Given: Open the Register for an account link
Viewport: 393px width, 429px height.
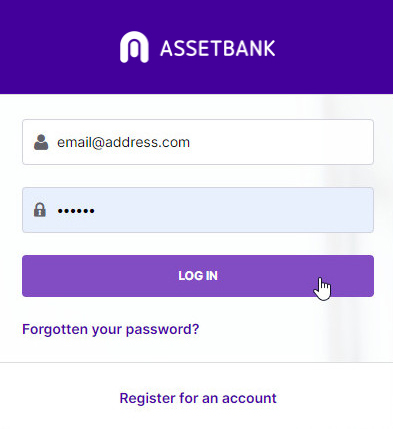Looking at the screenshot, I should tap(198, 398).
